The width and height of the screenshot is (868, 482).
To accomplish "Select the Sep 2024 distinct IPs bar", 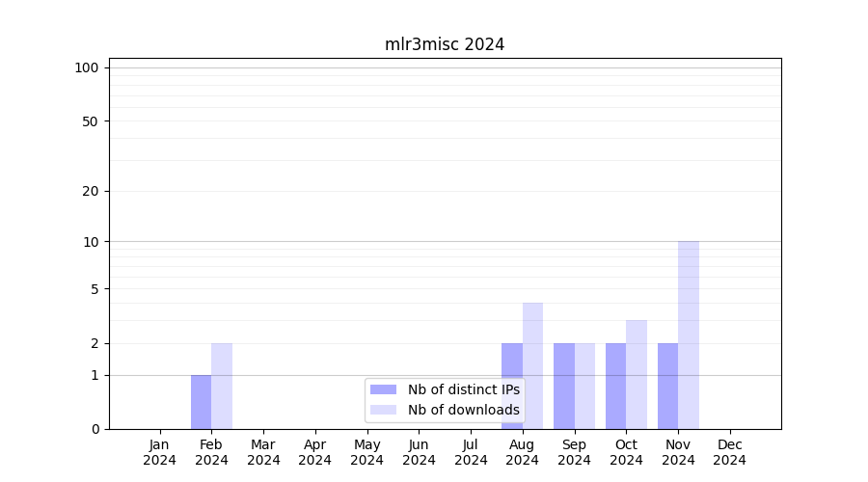I will [x=563, y=386].
